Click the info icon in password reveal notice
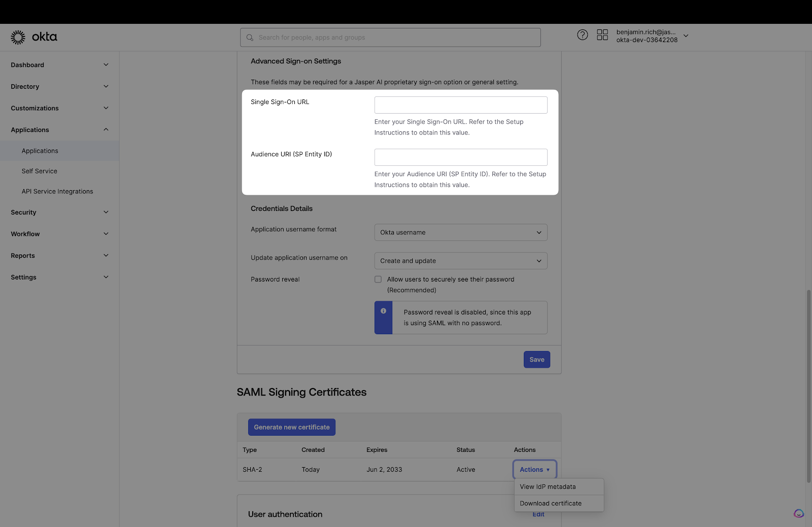Screen dimensions: 812x527 point(383,311)
